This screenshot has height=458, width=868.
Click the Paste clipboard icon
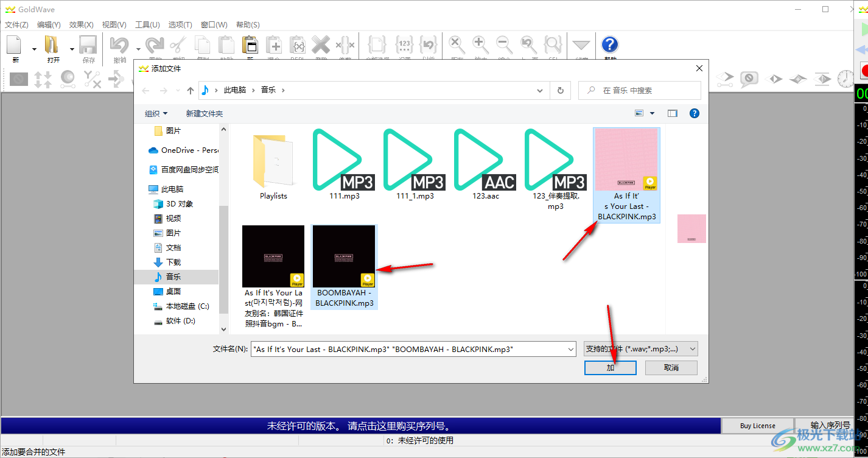(226, 45)
